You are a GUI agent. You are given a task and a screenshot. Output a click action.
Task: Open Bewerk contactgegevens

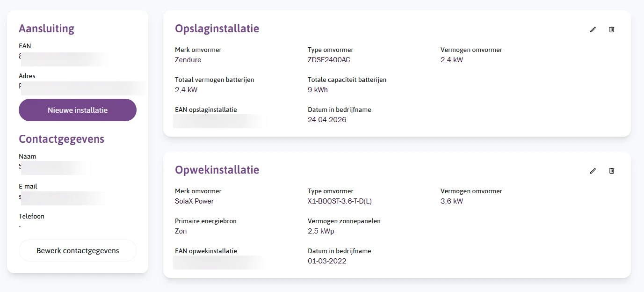point(77,250)
